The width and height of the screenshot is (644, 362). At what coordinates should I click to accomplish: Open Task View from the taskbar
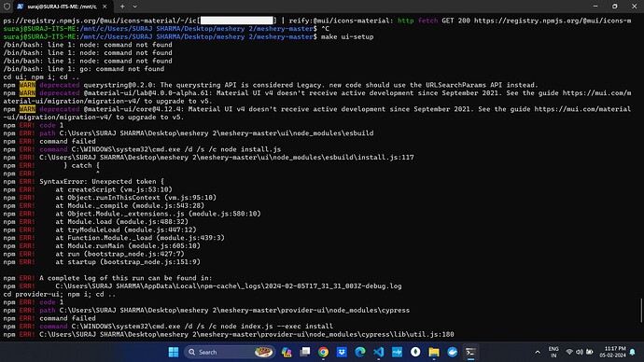pos(305,352)
